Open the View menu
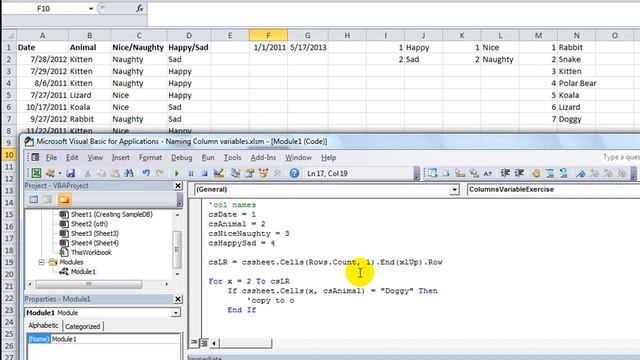 click(95, 158)
